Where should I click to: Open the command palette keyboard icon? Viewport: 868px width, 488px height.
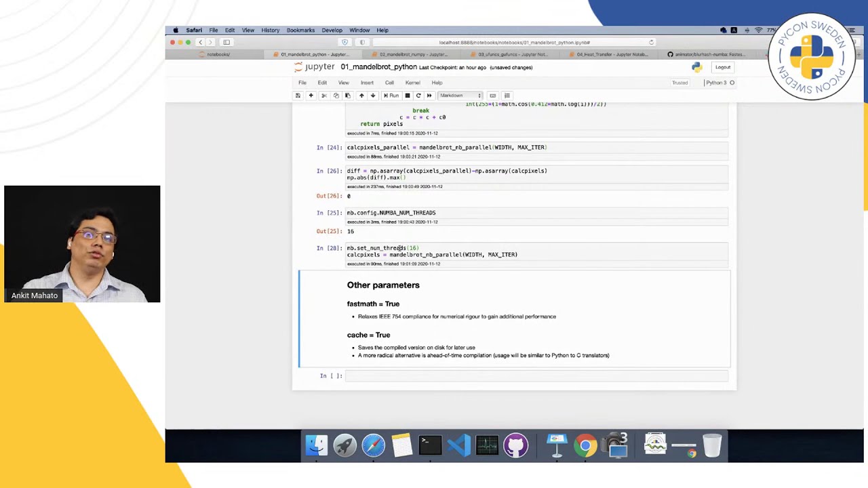(x=492, y=96)
